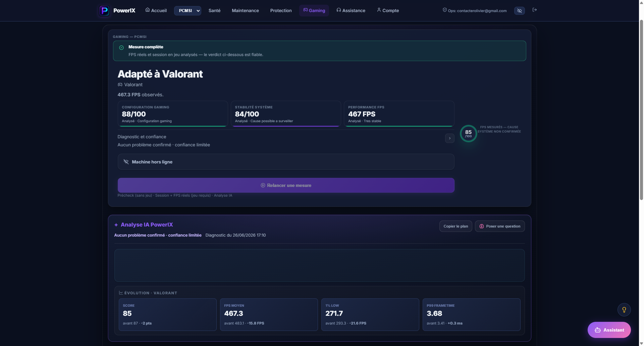Click Relancer une mesure button
The width and height of the screenshot is (644, 346).
(286, 185)
